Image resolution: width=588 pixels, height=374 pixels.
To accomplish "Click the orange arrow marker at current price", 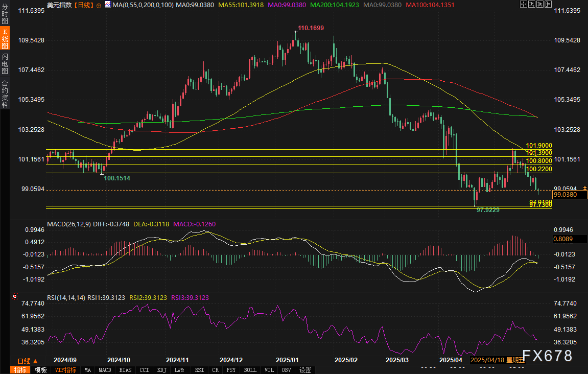I will pyautogui.click(x=584, y=189).
